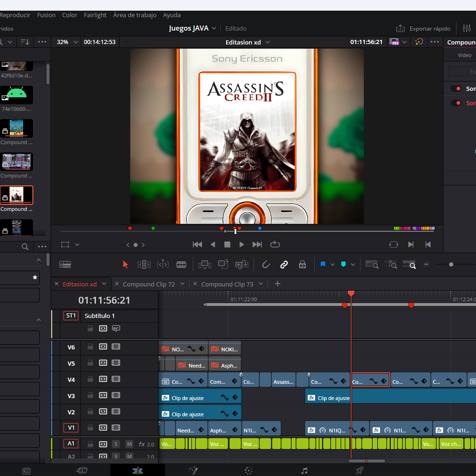
Task: Mute audio track A1
Action: click(129, 444)
